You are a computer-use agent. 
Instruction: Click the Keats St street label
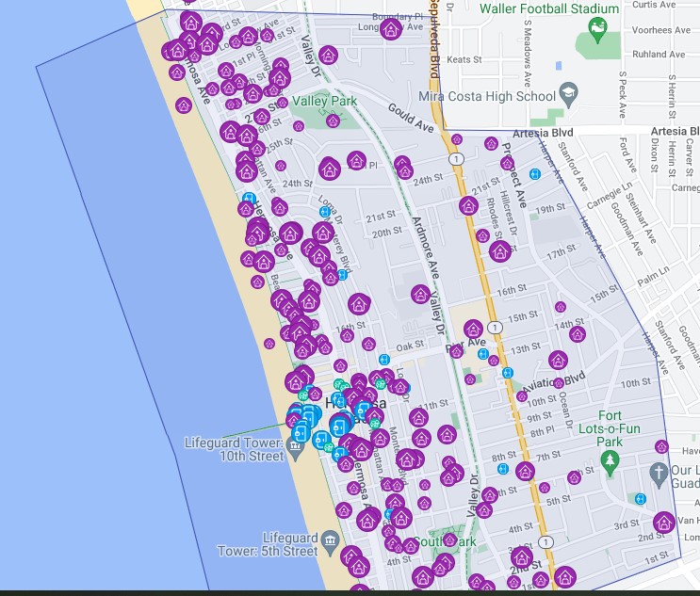pos(464,59)
